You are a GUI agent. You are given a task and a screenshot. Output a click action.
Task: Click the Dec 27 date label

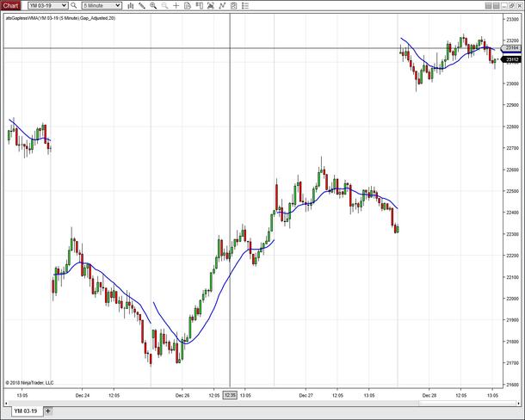[306, 395]
